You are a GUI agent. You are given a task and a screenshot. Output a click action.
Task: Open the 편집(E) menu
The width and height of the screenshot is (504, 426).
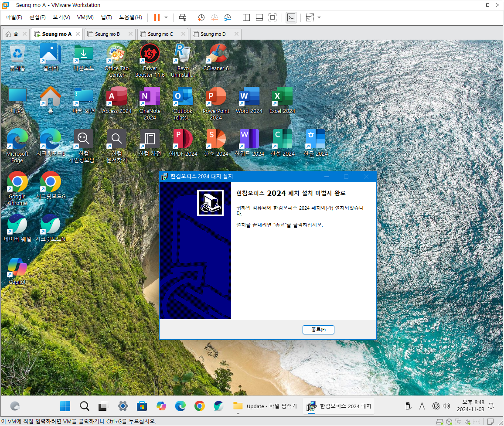[x=37, y=17]
